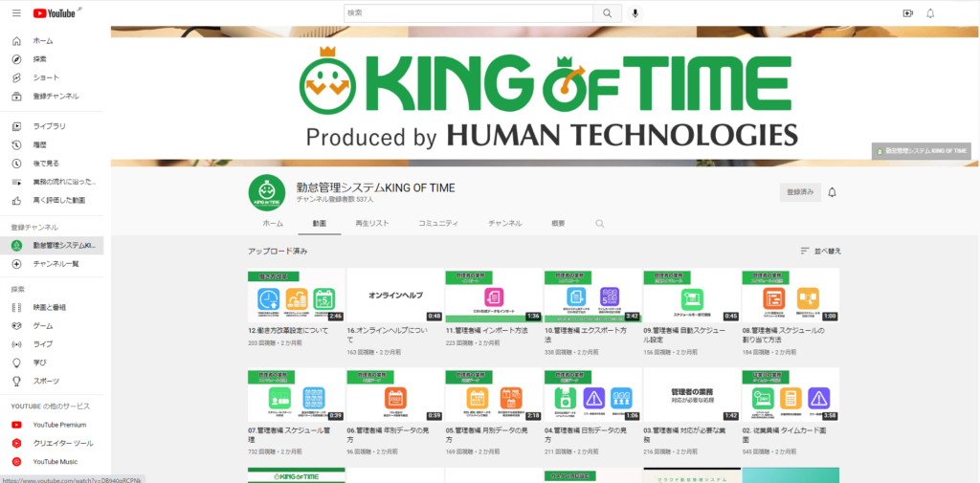Open the top-bar notifications bell

pyautogui.click(x=930, y=13)
